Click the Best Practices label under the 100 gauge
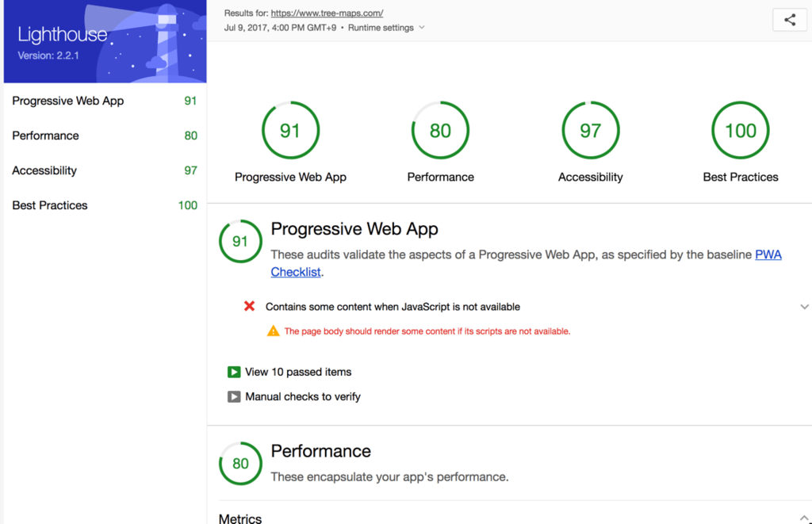 pos(741,177)
